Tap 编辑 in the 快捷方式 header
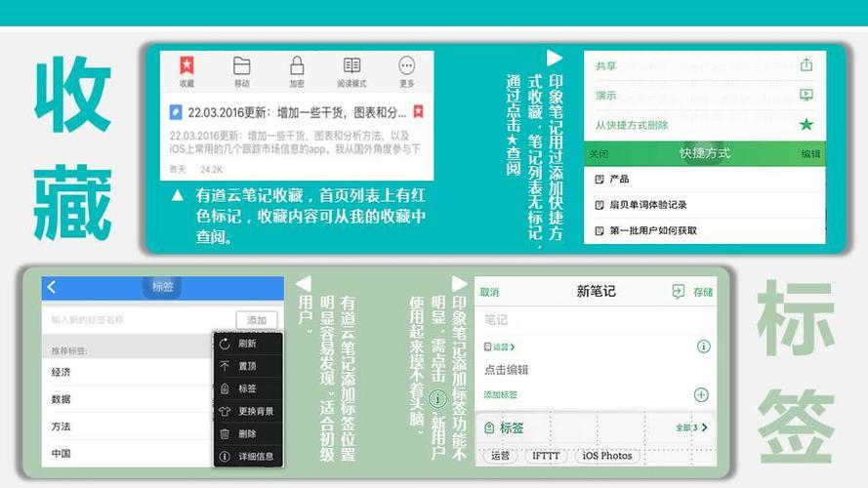This screenshot has width=868, height=488. tap(810, 154)
